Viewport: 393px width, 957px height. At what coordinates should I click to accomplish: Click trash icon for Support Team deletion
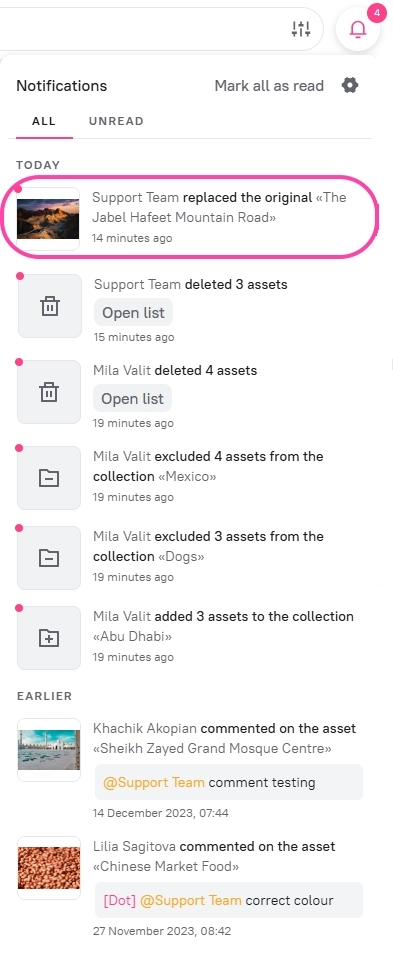point(49,306)
